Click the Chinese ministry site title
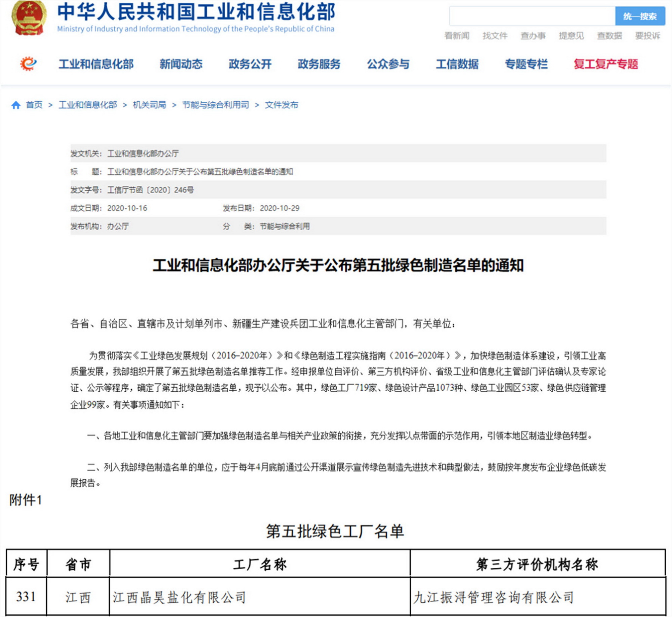Screen dimensions: 672x617 tap(196, 12)
